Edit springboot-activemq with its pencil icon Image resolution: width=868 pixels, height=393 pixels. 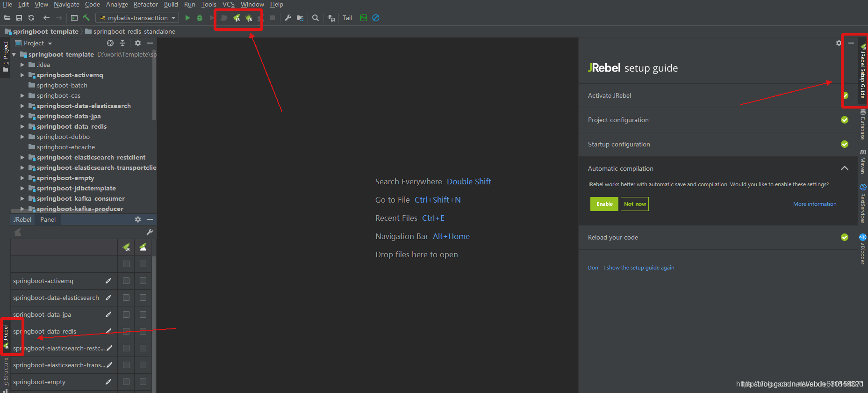108,281
